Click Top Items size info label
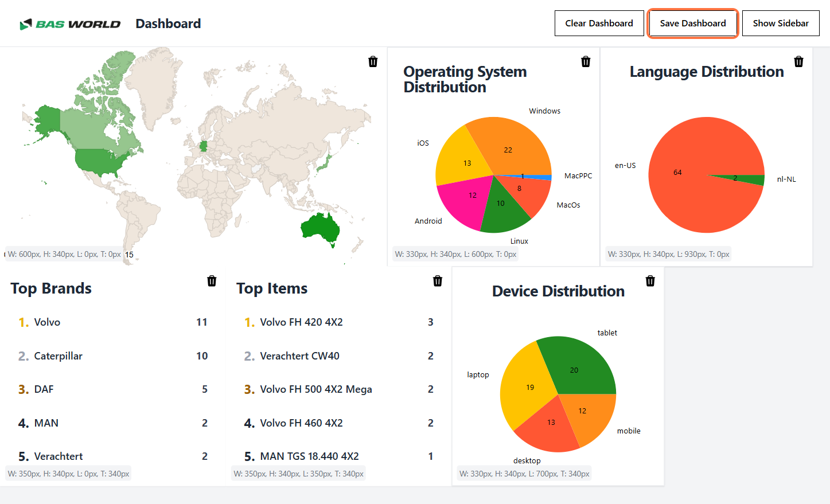Image resolution: width=830 pixels, height=504 pixels. pyautogui.click(x=298, y=474)
